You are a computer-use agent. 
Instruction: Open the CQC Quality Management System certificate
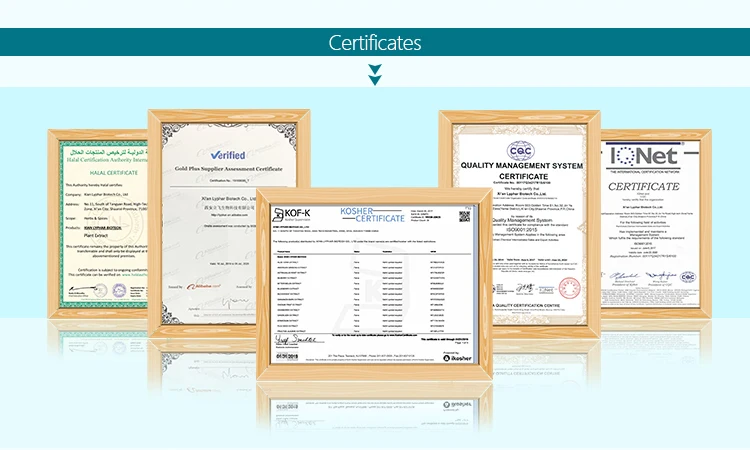click(x=519, y=224)
